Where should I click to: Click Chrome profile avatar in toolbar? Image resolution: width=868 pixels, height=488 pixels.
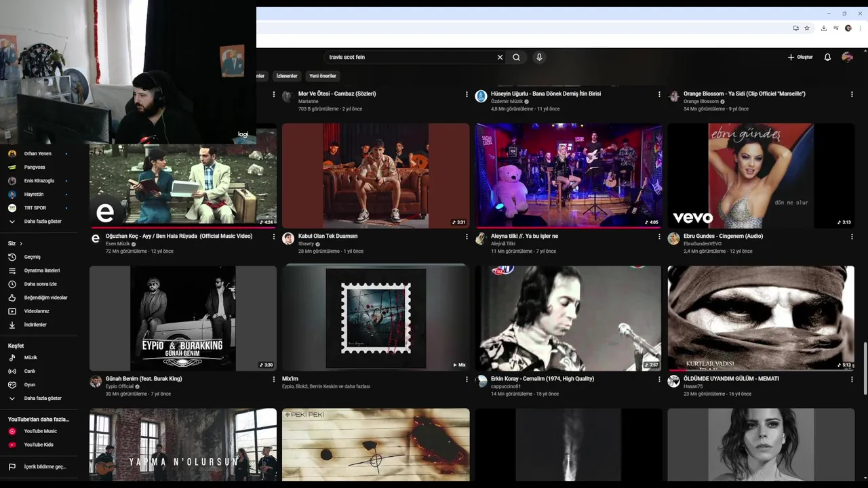(848, 28)
